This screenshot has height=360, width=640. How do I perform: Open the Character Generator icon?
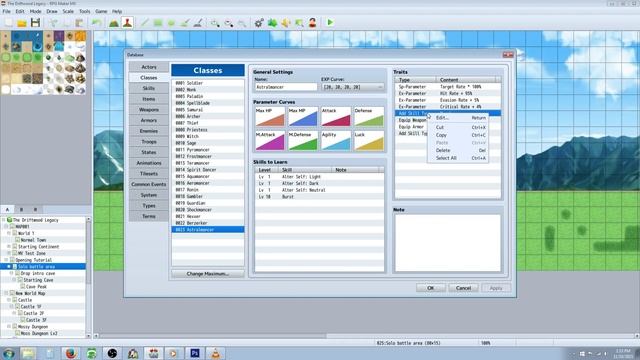pos(313,23)
